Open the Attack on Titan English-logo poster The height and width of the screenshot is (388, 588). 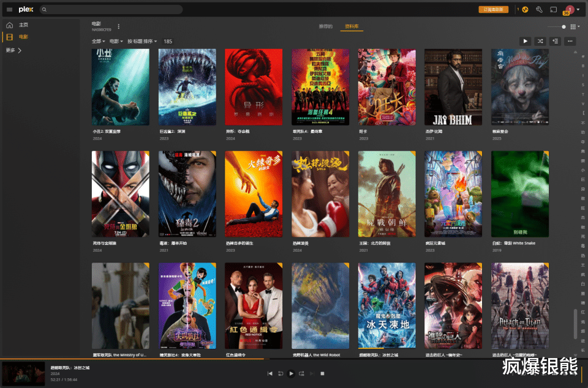[x=520, y=305]
